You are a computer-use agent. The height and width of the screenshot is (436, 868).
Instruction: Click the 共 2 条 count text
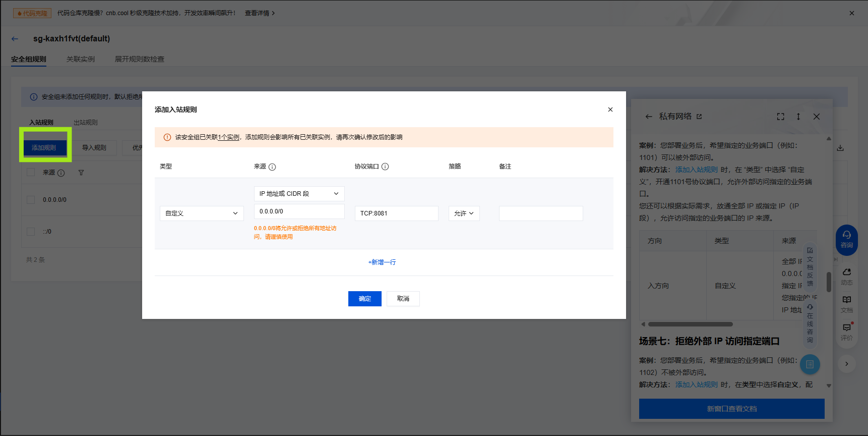(x=36, y=260)
